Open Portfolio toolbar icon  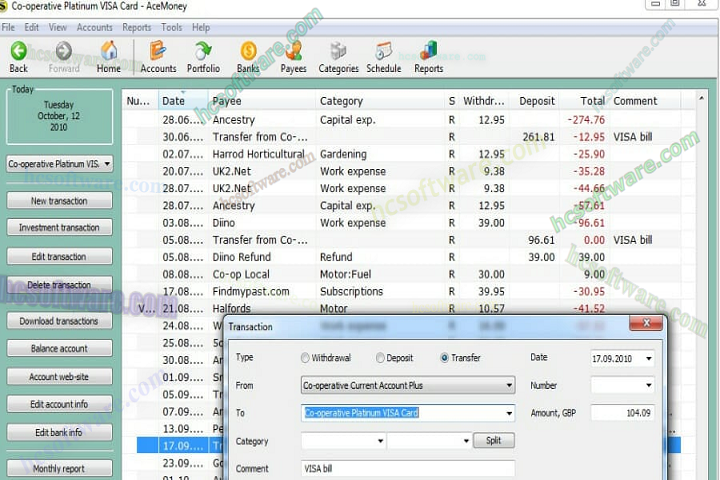click(203, 51)
